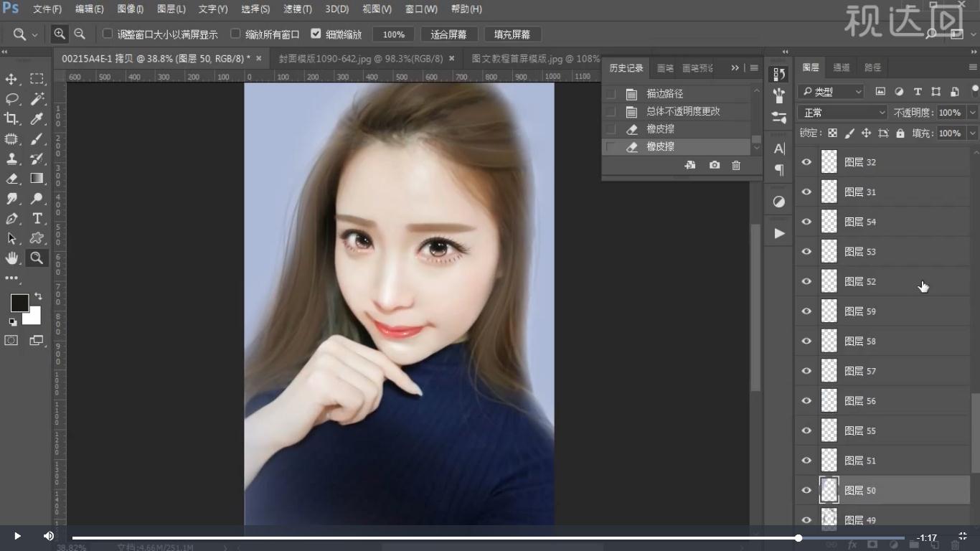This screenshot has width=980, height=551.
Task: Open Layers panel flyout menu
Action: click(x=973, y=67)
